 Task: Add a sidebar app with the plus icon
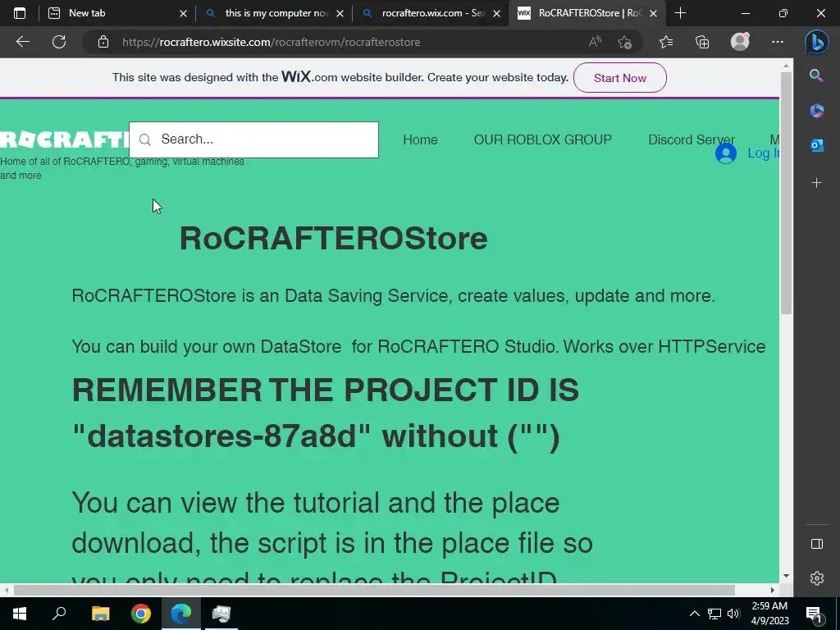click(816, 183)
